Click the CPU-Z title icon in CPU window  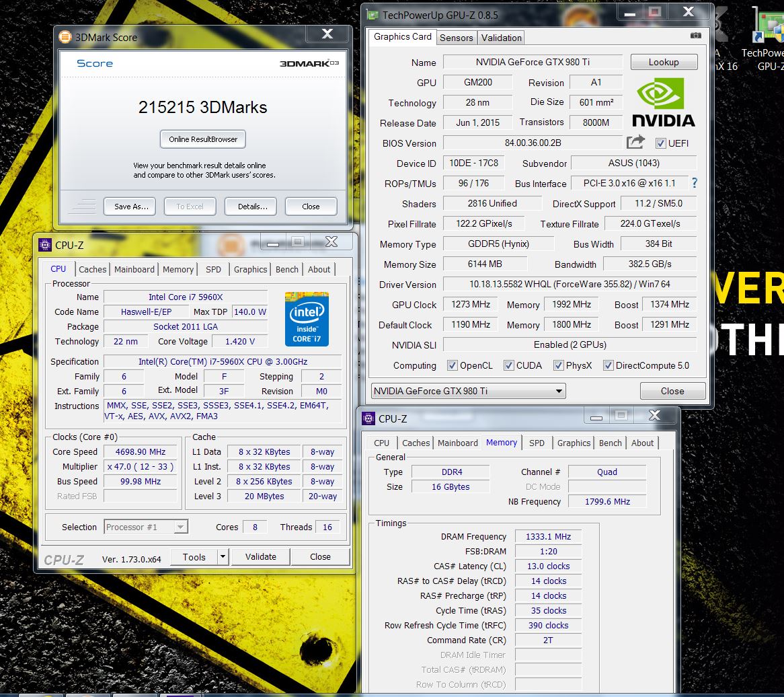click(x=45, y=245)
